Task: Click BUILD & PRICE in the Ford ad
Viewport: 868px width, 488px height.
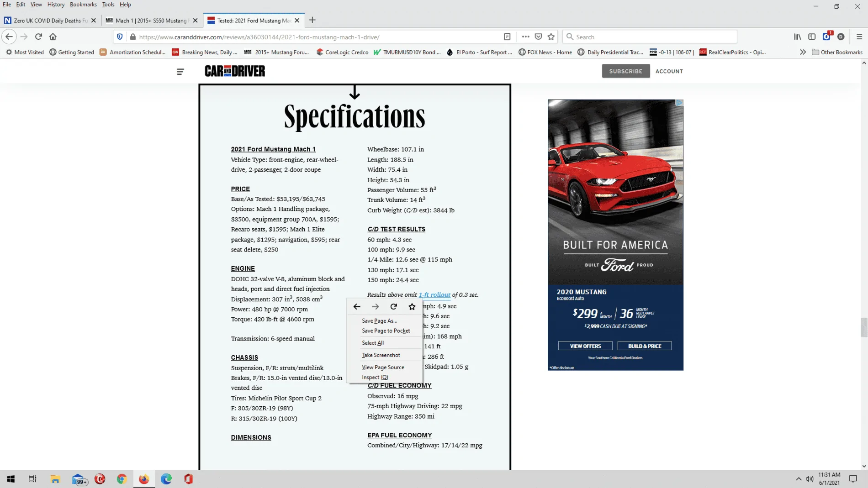Action: click(645, 346)
